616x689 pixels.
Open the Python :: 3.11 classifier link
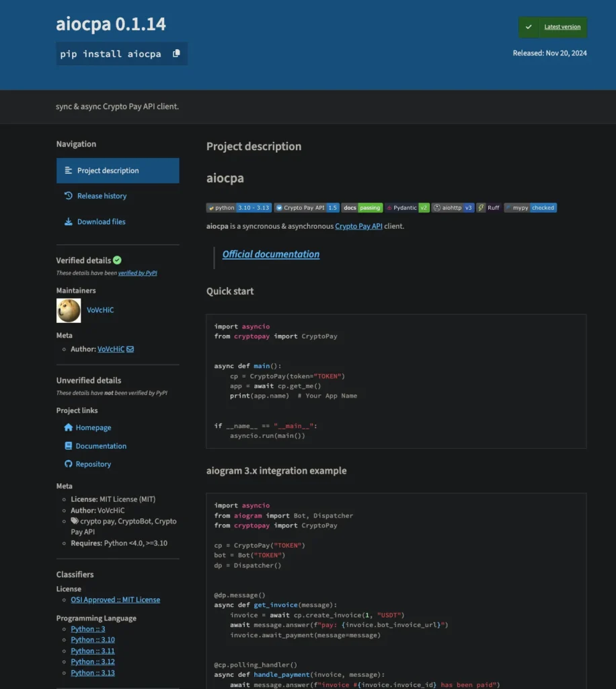pos(93,651)
